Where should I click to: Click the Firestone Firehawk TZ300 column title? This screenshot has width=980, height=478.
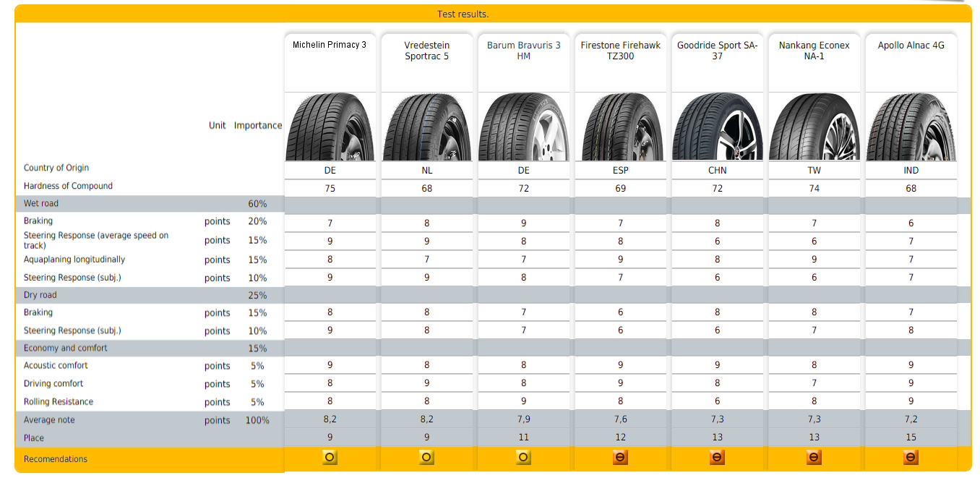click(x=621, y=51)
